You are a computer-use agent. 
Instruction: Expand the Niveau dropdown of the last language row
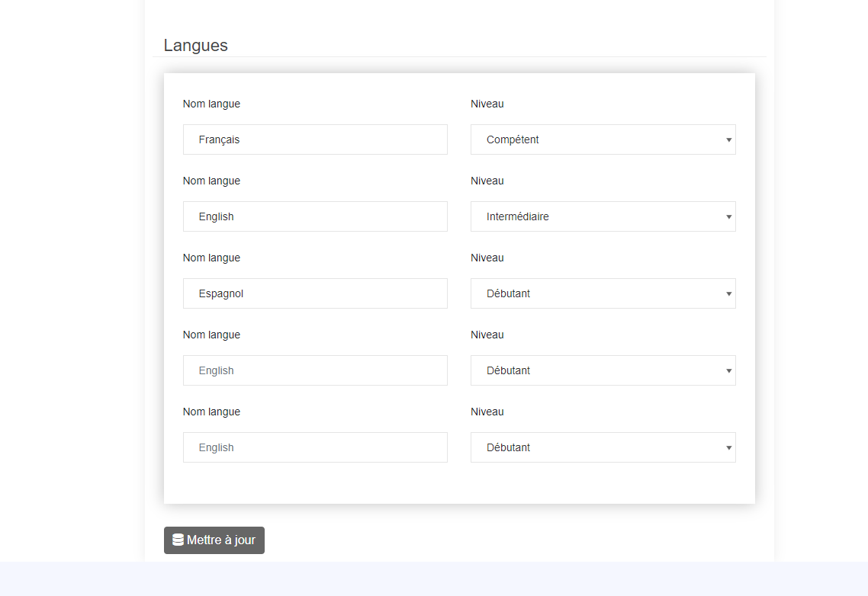click(x=603, y=447)
